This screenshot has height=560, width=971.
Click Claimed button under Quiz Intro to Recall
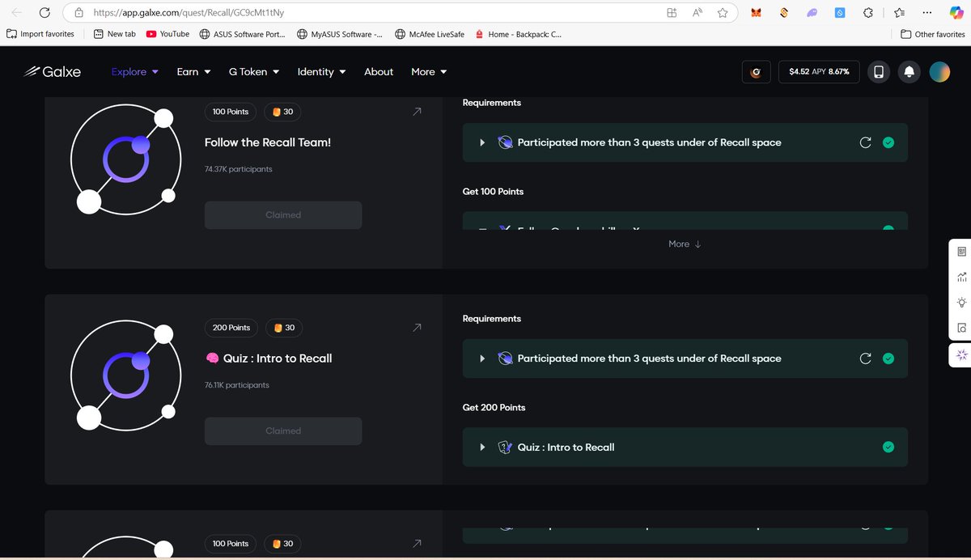point(283,431)
